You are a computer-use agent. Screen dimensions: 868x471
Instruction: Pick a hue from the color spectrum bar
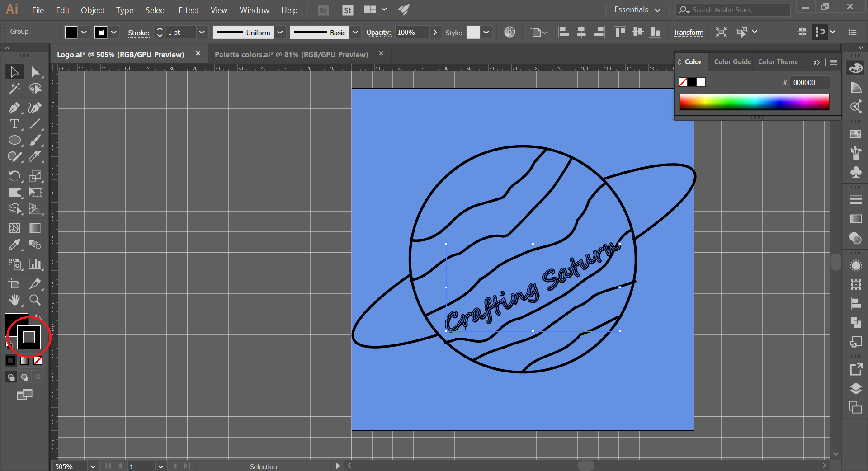click(x=754, y=102)
